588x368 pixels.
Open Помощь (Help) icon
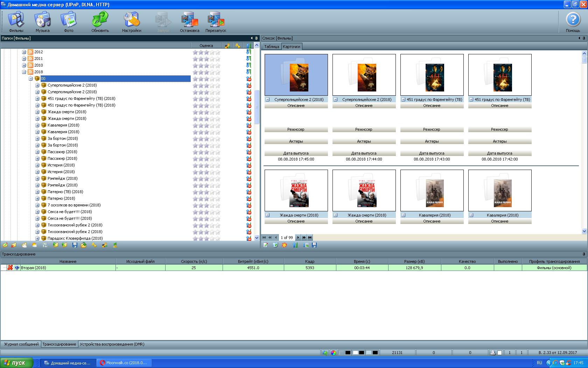click(x=573, y=22)
